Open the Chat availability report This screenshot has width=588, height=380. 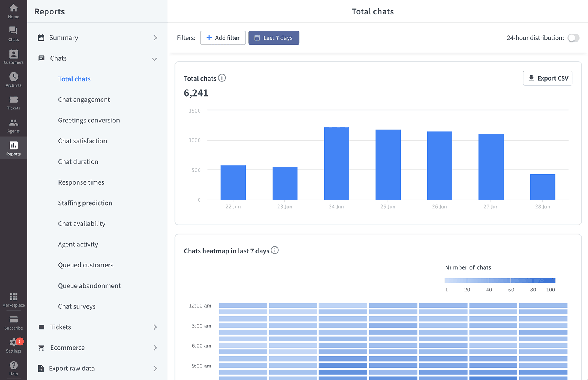coord(82,224)
